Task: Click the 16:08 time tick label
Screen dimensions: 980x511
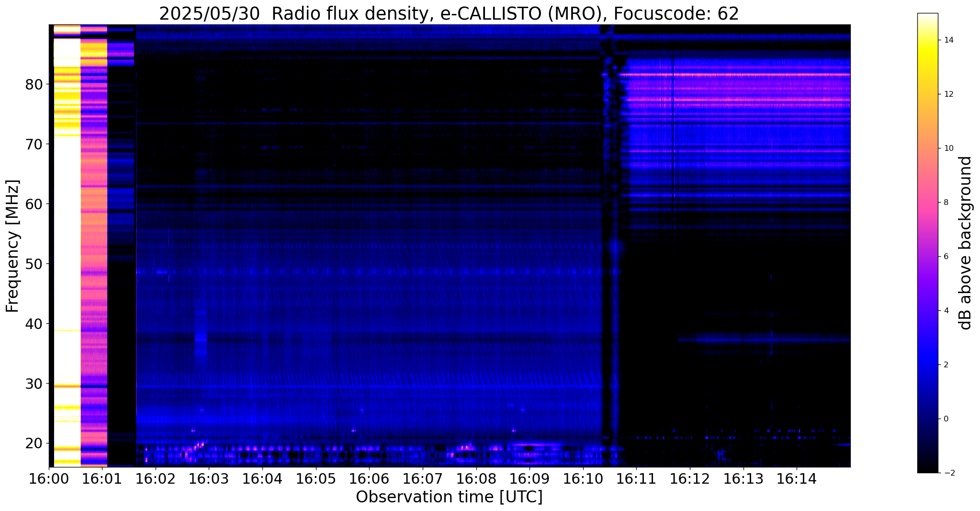Action: point(476,479)
